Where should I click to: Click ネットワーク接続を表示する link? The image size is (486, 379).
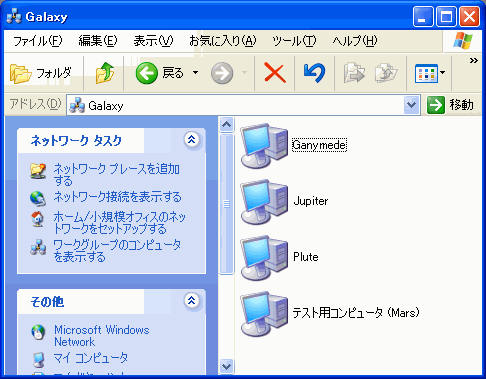[x=117, y=197]
